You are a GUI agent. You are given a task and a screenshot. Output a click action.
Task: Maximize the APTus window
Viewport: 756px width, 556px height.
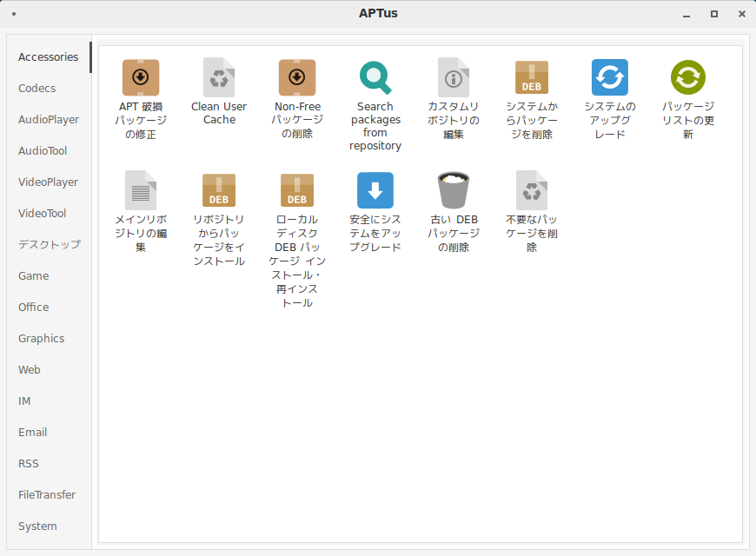[x=714, y=14]
